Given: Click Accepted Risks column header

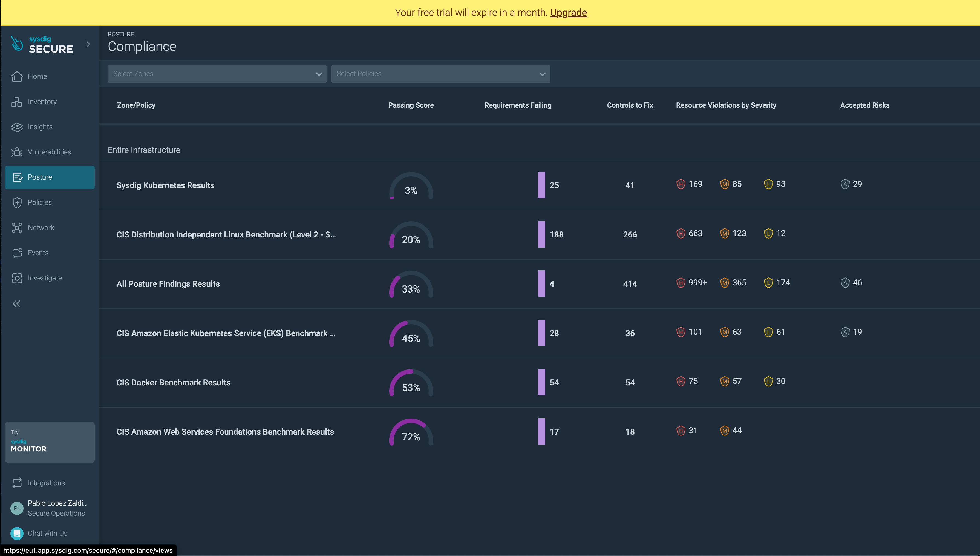Looking at the screenshot, I should pyautogui.click(x=865, y=105).
